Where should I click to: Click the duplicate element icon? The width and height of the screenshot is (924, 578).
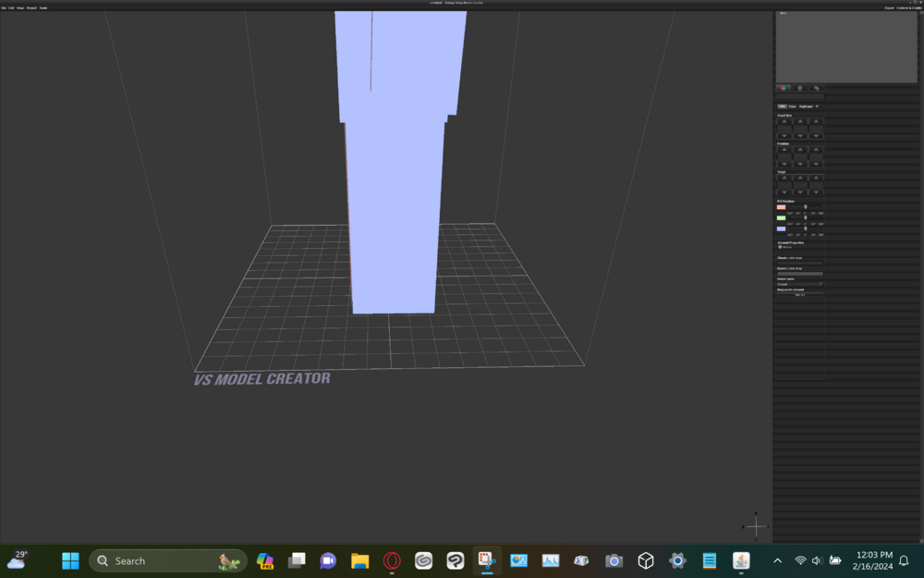817,88
